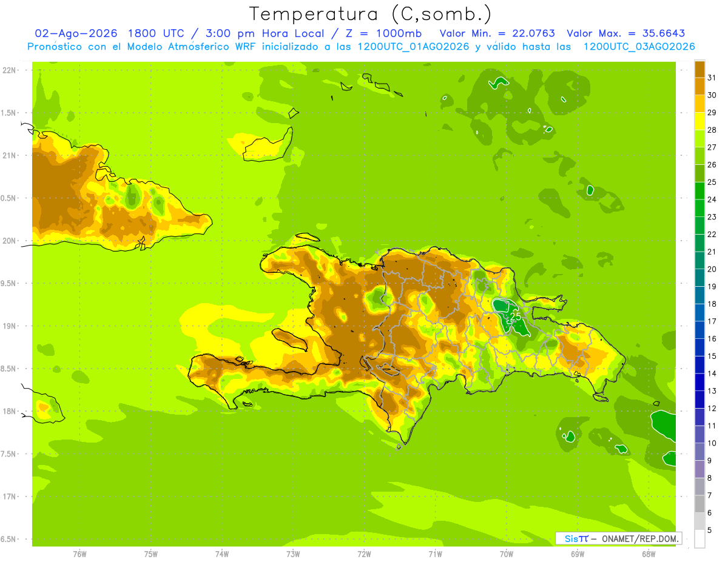The width and height of the screenshot is (728, 562).
Task: Click the color bar segment between 30 and 31
Action: pos(699,86)
